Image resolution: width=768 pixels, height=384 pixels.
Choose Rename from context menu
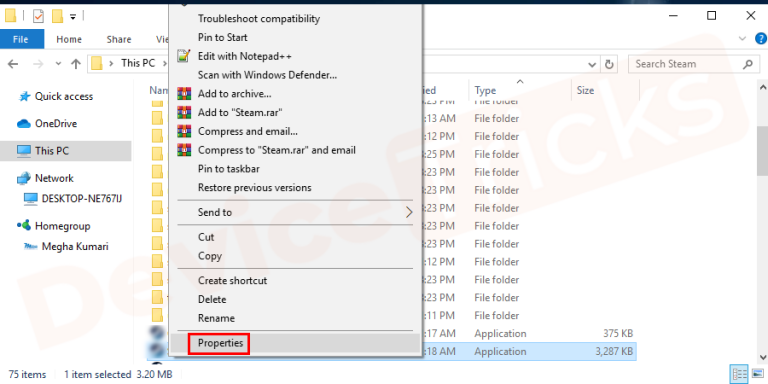pos(216,318)
